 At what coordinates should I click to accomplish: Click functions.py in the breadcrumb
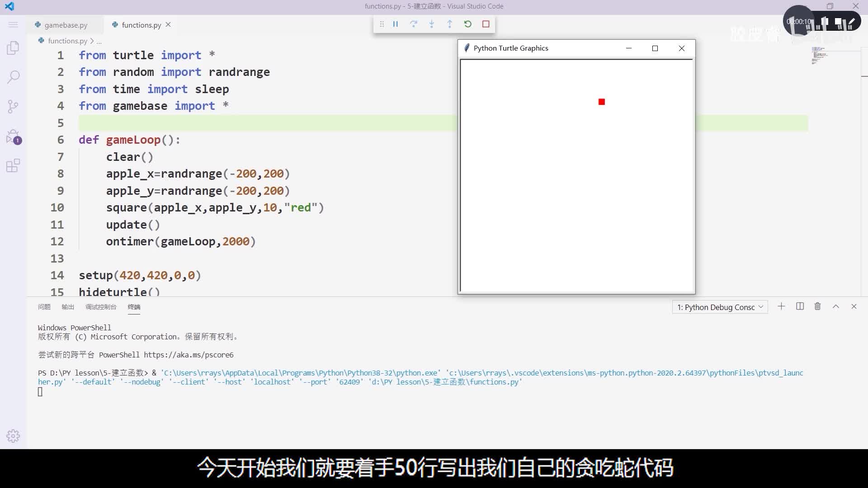point(67,41)
